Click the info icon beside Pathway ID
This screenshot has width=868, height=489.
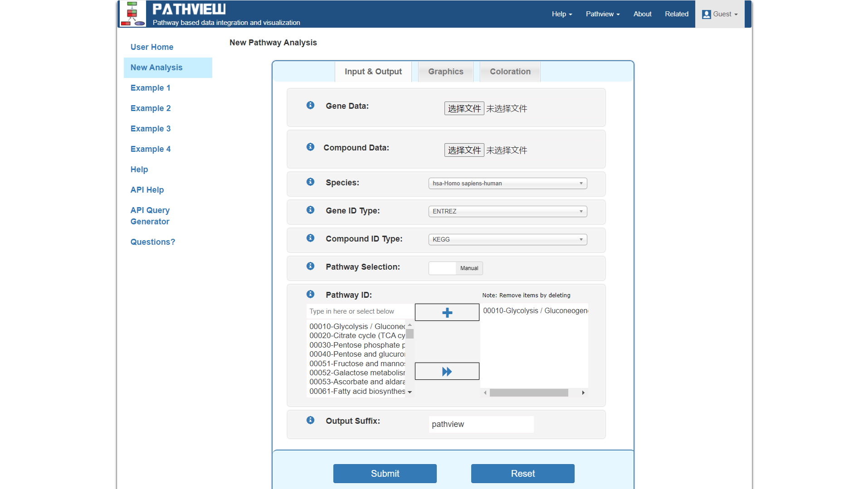click(x=310, y=294)
